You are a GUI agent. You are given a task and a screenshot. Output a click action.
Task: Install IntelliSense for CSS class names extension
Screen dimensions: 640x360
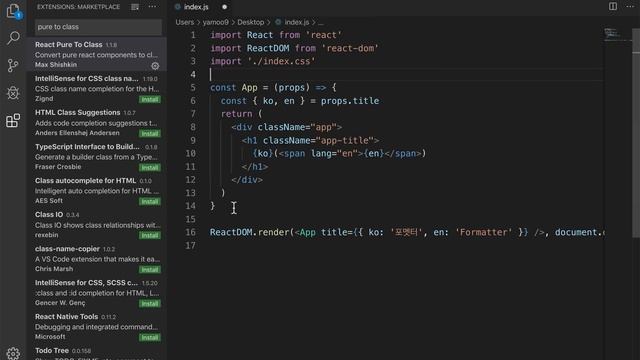(150, 100)
